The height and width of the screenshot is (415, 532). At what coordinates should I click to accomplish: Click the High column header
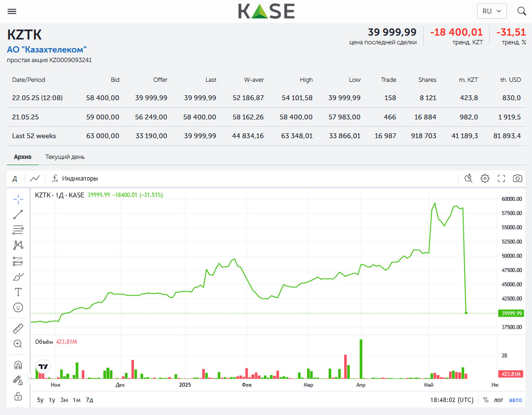[x=306, y=79]
